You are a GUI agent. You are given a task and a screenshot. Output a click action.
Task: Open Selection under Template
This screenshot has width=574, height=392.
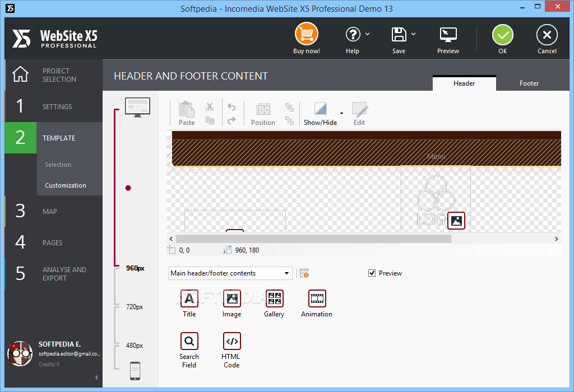point(58,165)
